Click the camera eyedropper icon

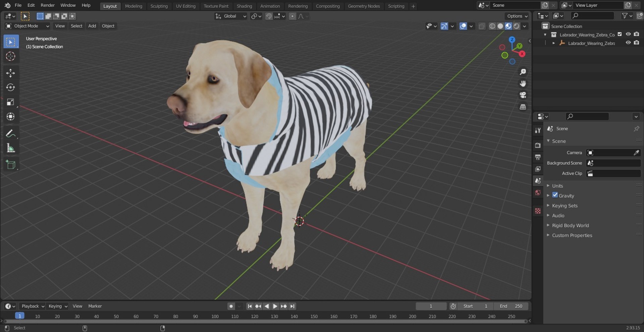[636, 153]
